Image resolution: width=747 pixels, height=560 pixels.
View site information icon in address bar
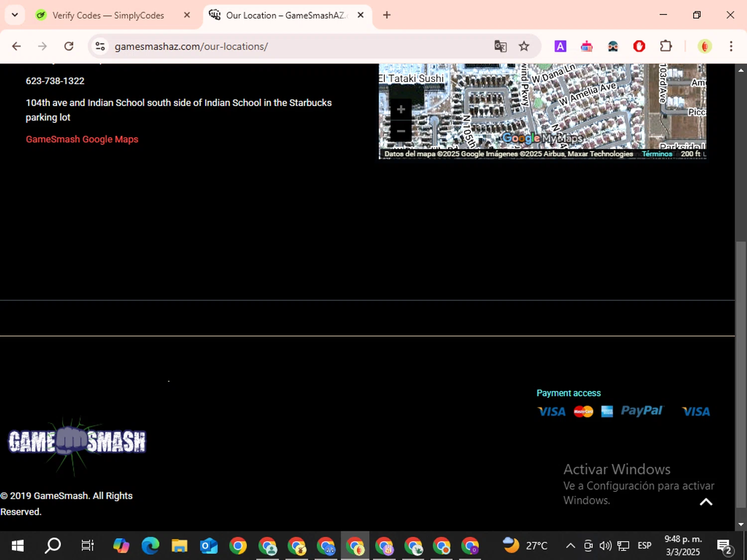tap(100, 46)
